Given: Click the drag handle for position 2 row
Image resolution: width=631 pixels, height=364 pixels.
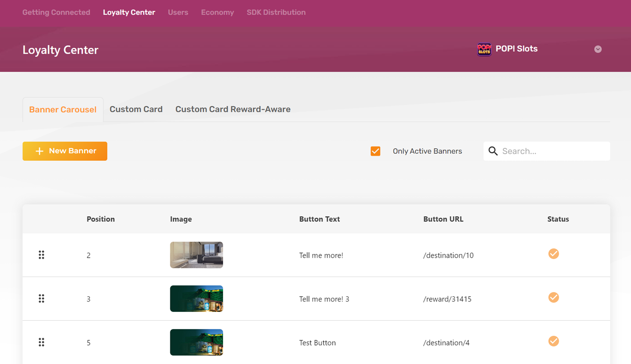Looking at the screenshot, I should [x=41, y=255].
